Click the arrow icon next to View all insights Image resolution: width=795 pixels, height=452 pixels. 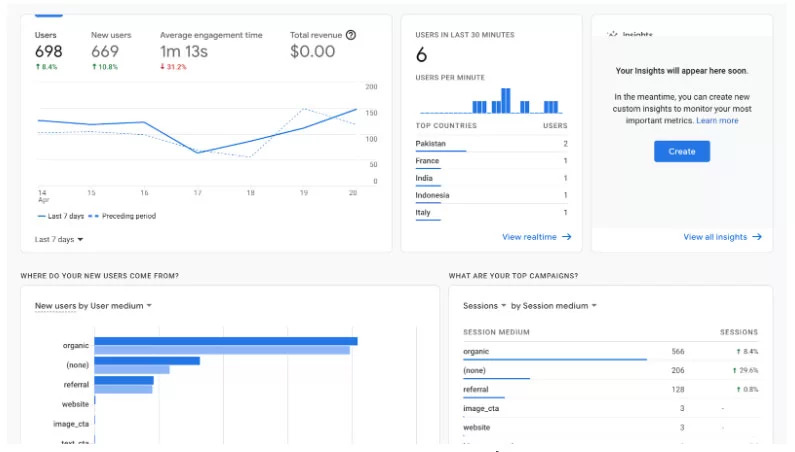[756, 237]
